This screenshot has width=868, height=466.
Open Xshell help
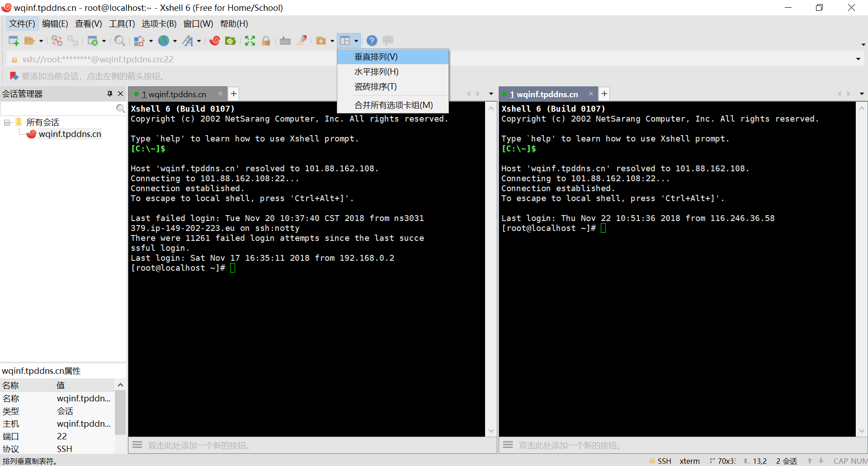pos(372,41)
